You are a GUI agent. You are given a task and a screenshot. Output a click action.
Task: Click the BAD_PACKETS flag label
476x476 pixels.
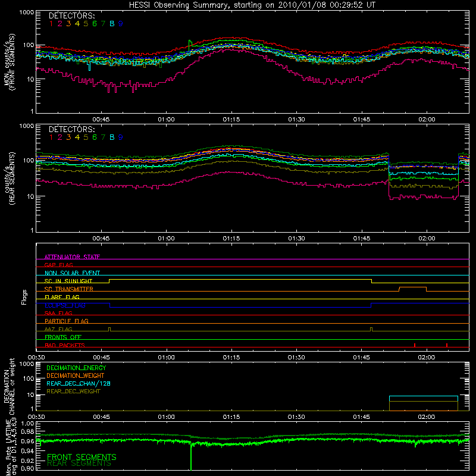(65, 345)
